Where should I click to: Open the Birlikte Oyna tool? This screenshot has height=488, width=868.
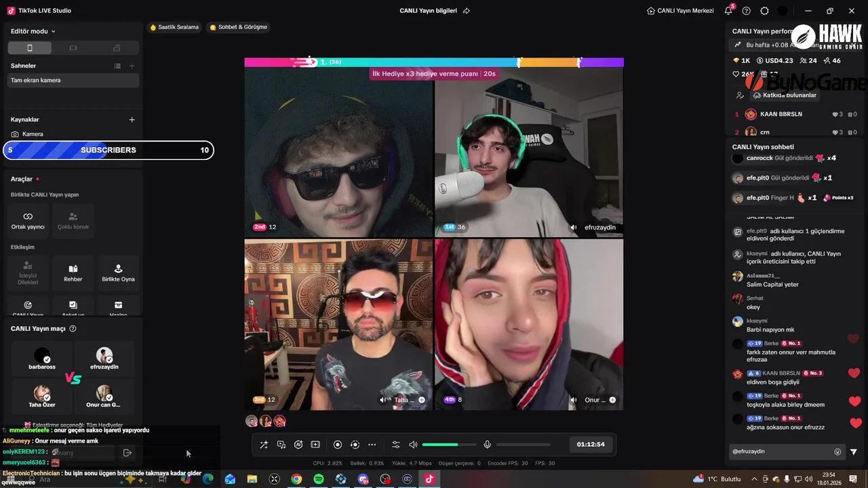(x=118, y=273)
